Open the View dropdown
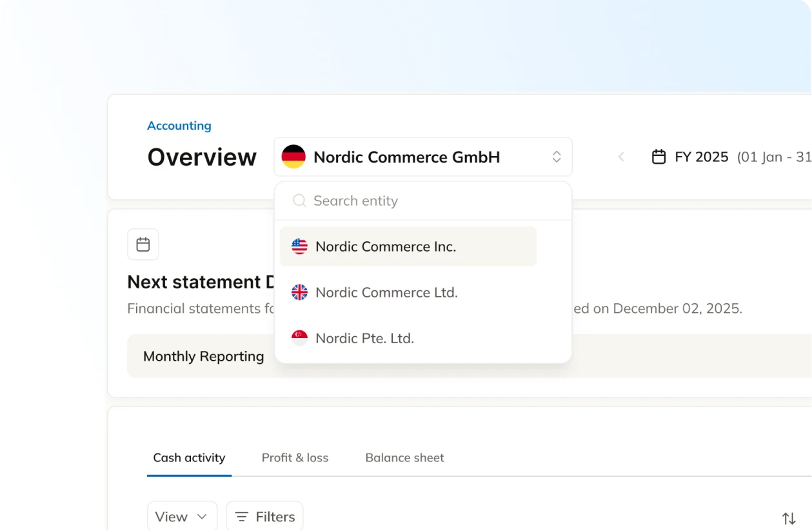The height and width of the screenshot is (531, 812). 182,517
